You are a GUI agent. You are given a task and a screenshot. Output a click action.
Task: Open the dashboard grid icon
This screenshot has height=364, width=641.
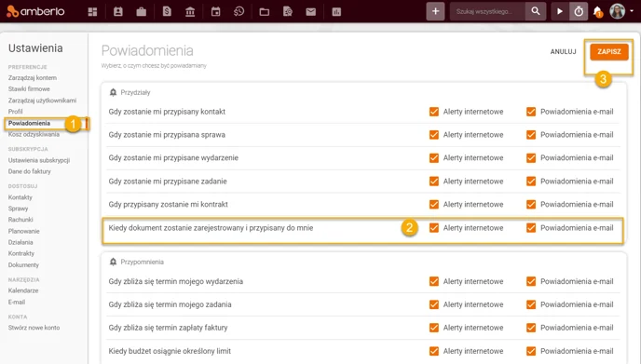[x=93, y=12]
